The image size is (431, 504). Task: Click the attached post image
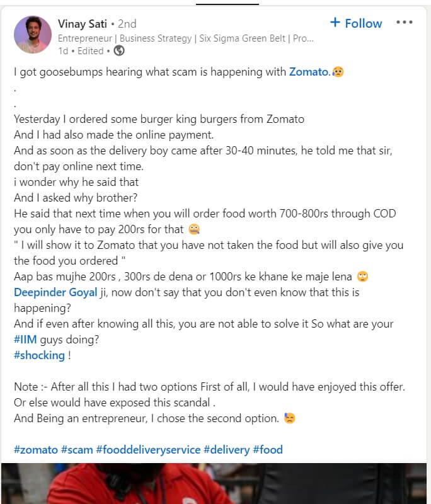[x=215, y=484]
